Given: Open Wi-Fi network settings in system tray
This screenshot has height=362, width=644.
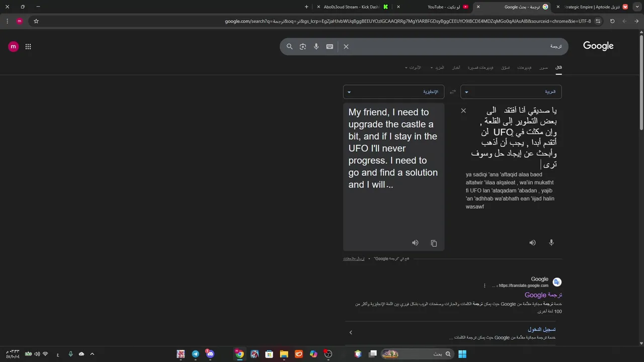Looking at the screenshot, I should point(45,354).
